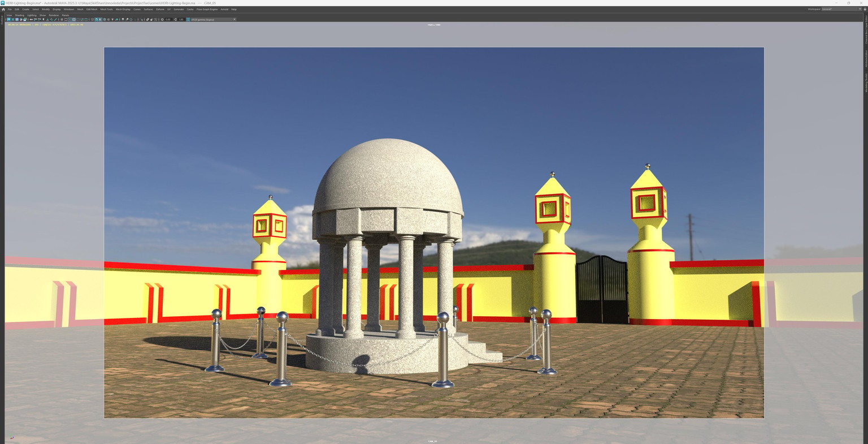Toggle the viewport Grid icon

(x=62, y=19)
